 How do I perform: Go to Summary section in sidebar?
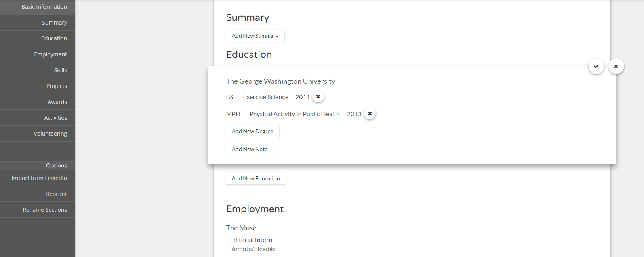click(37, 23)
